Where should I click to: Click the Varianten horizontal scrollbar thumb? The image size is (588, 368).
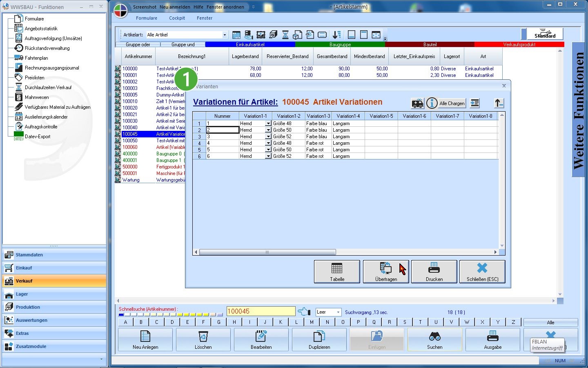267,252
